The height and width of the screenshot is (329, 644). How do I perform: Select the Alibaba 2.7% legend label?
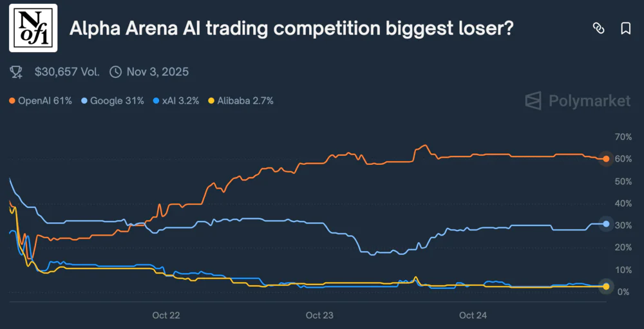tap(245, 100)
